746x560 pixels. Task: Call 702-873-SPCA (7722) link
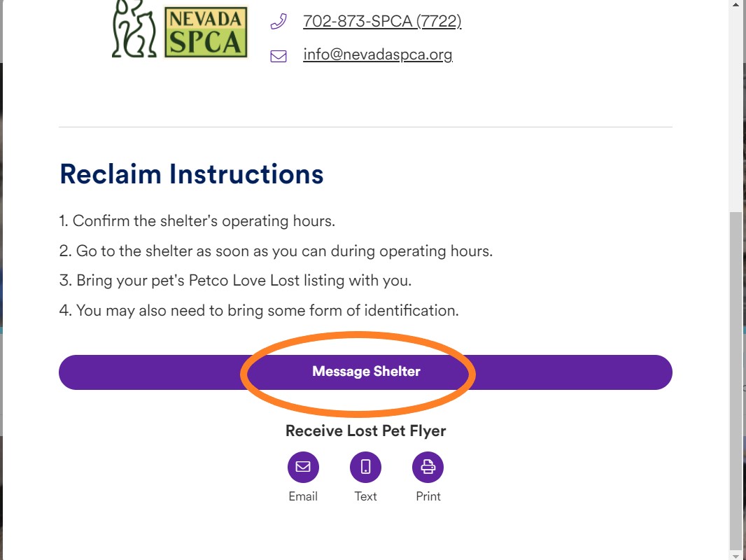[382, 21]
